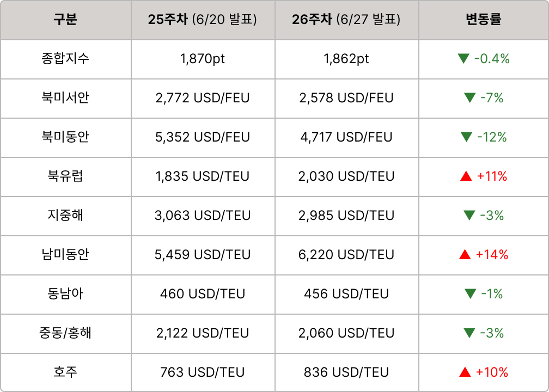Select the 구분 column header

(x=65, y=20)
